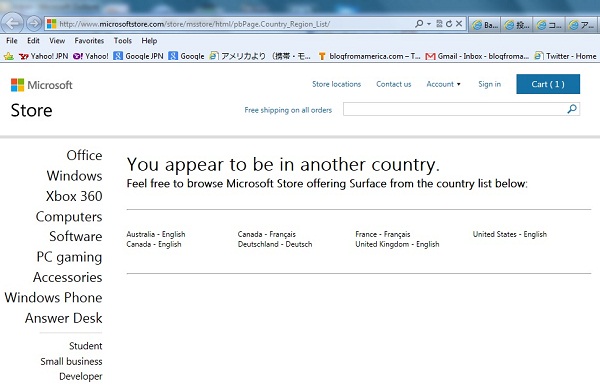Open the Windows category

(74, 176)
